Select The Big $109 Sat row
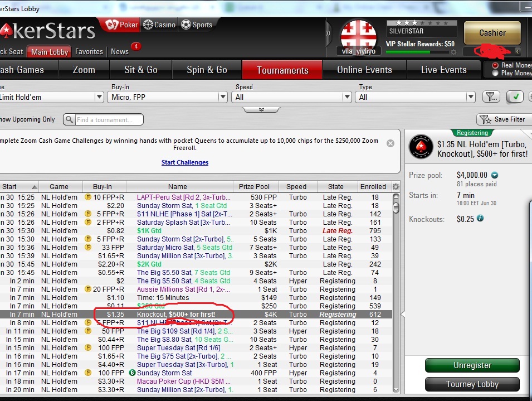The width and height of the screenshot is (532, 401). click(x=196, y=331)
